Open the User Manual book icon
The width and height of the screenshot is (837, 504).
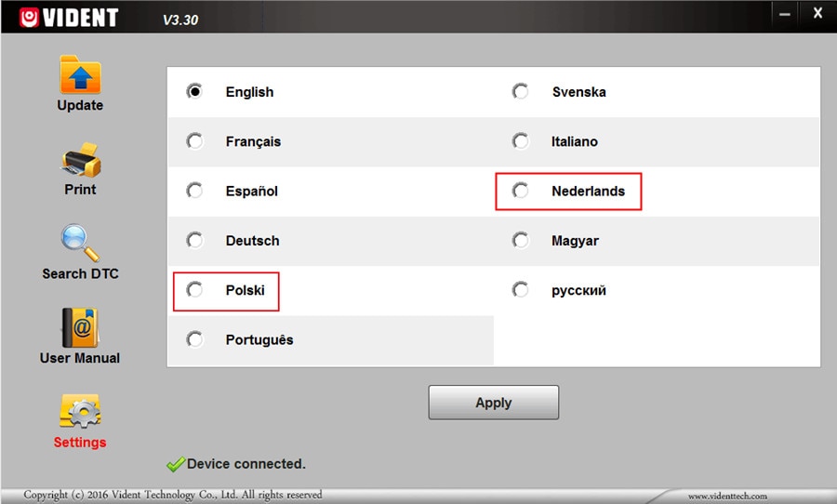click(x=80, y=328)
